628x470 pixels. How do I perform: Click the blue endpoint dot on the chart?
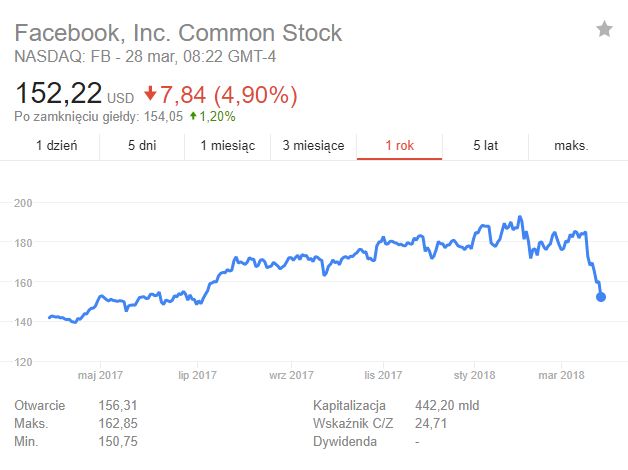coord(601,296)
